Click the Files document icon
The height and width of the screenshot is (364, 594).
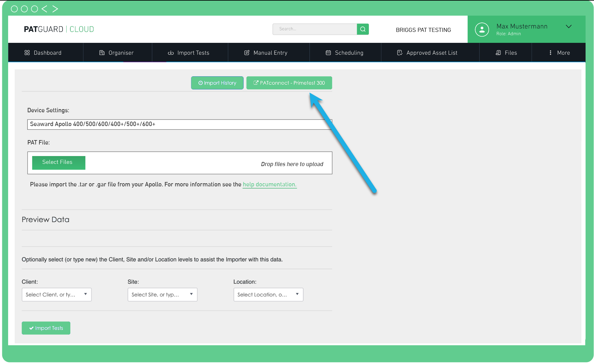click(498, 53)
